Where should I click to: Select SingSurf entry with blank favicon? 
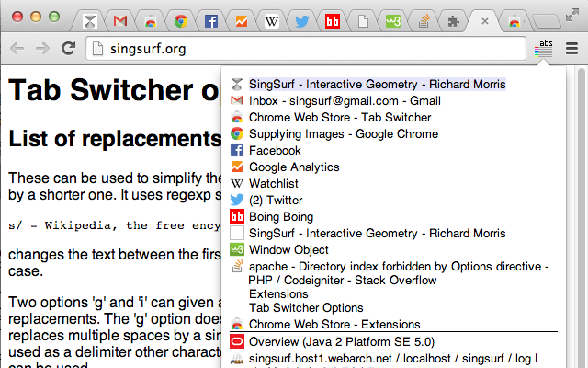(x=377, y=233)
